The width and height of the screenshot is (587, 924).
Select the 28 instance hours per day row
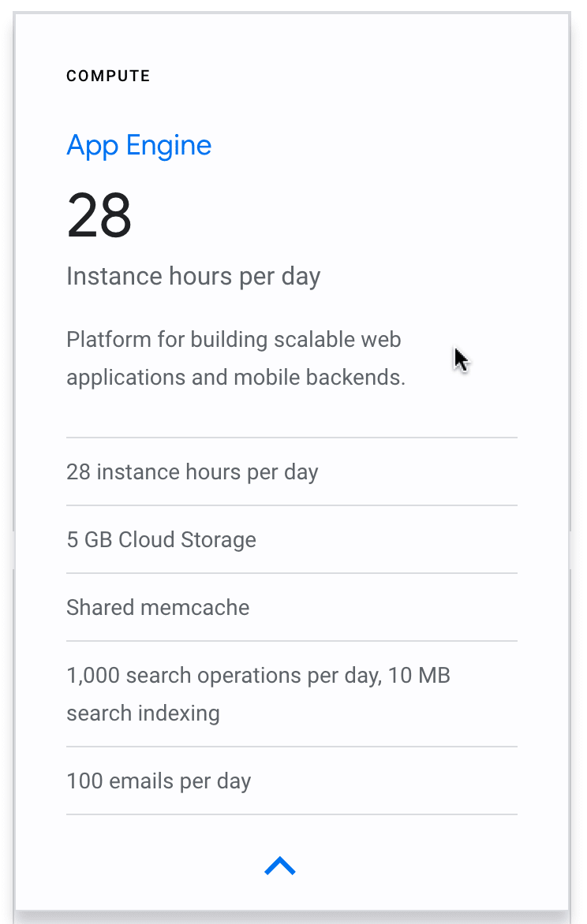click(x=291, y=472)
